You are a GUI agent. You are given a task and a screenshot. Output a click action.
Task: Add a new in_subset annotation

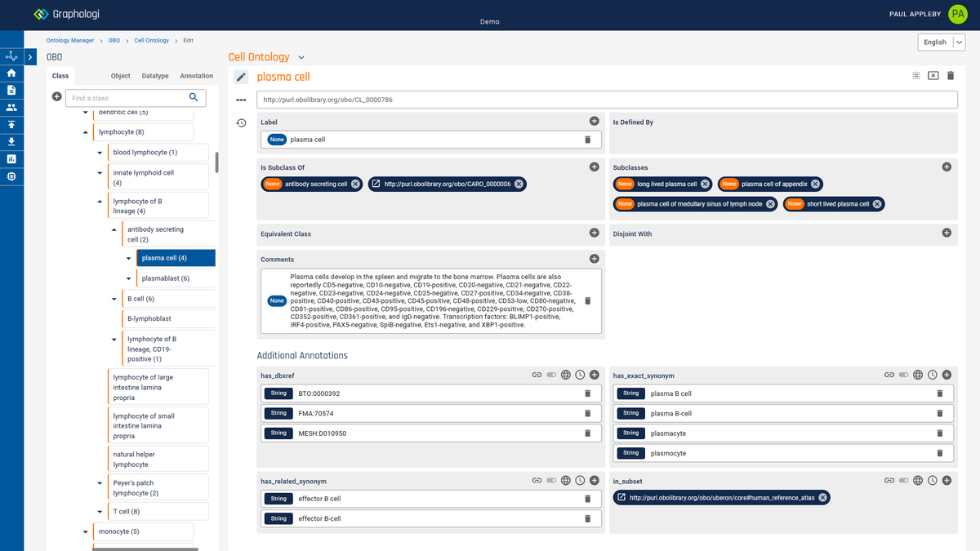947,481
